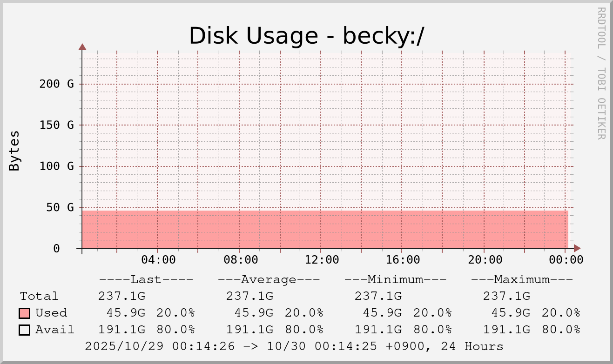Select the 04:00 time label on X-axis

[x=158, y=260]
